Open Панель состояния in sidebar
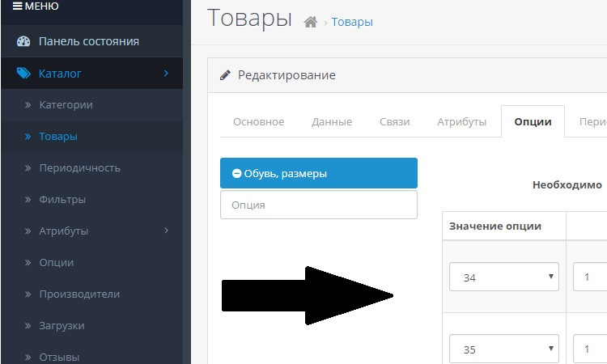The image size is (607, 364). coord(91,41)
